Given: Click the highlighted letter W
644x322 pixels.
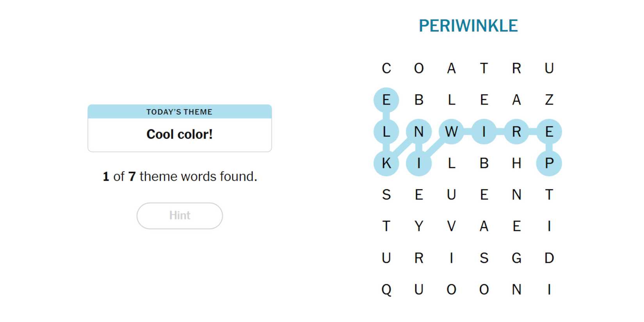Looking at the screenshot, I should [x=451, y=132].
